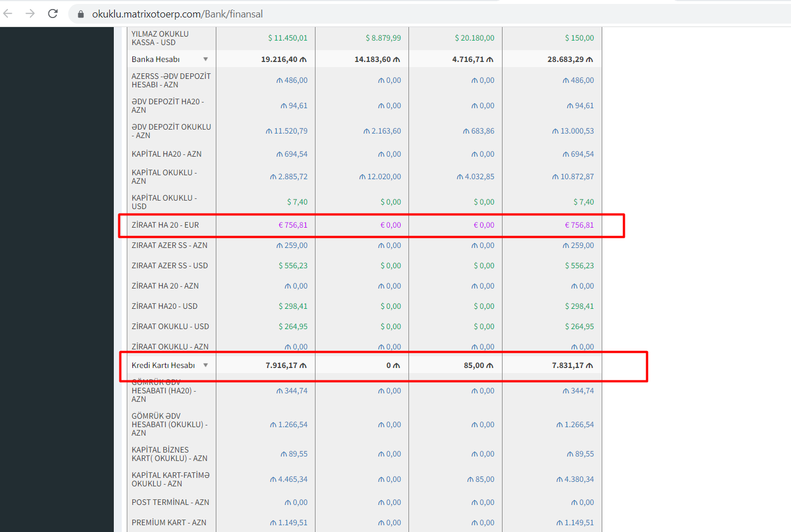Select the Kredi Kartı Hesabı row label
Viewport: 791px width, 532px height.
point(163,365)
